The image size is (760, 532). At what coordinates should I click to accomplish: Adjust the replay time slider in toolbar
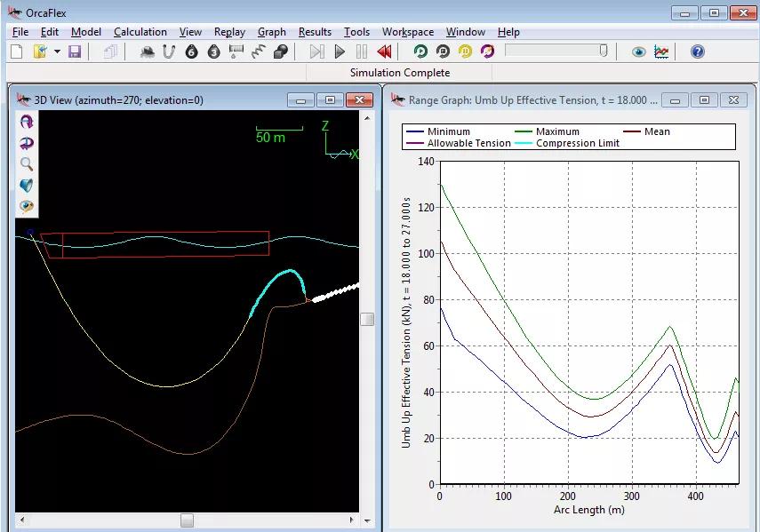[603, 52]
